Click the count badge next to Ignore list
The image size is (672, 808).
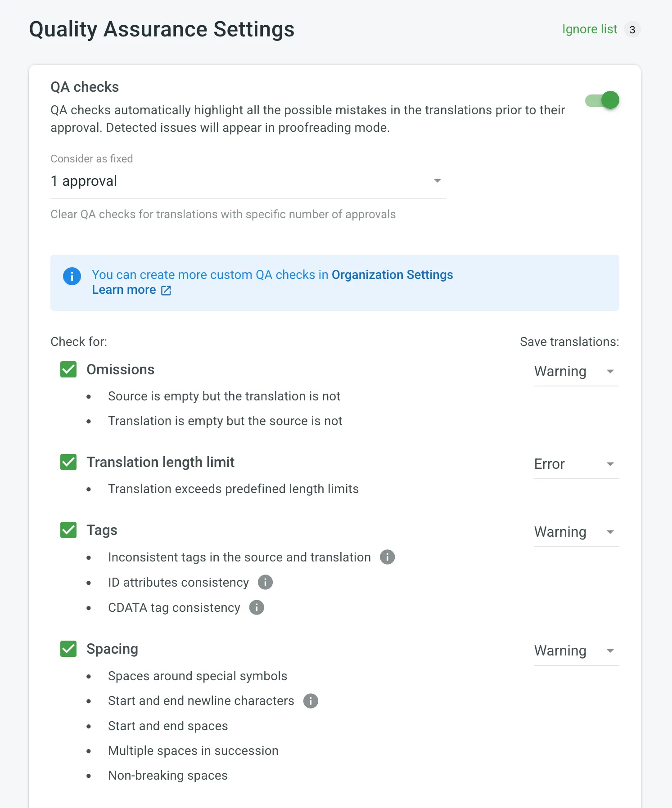tap(632, 29)
